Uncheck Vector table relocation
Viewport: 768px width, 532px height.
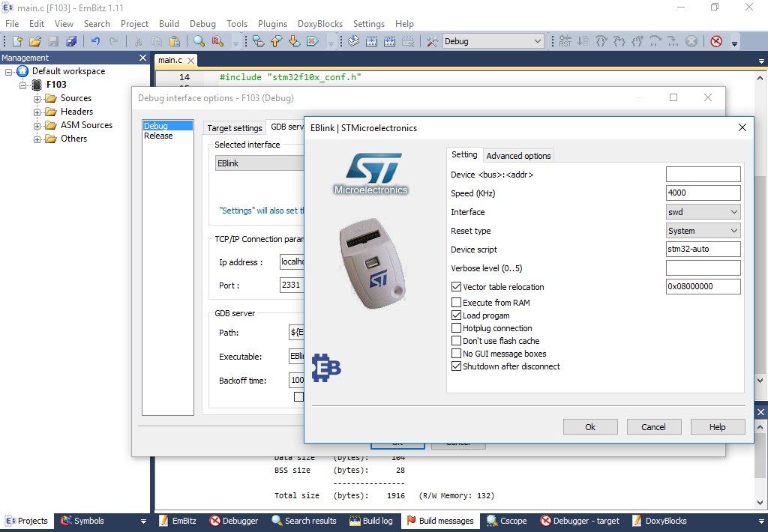coord(456,287)
